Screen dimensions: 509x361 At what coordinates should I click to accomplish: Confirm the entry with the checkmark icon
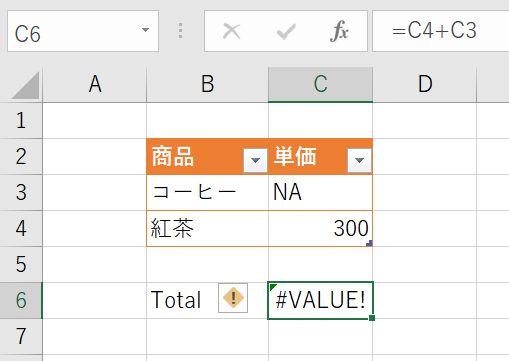286,31
